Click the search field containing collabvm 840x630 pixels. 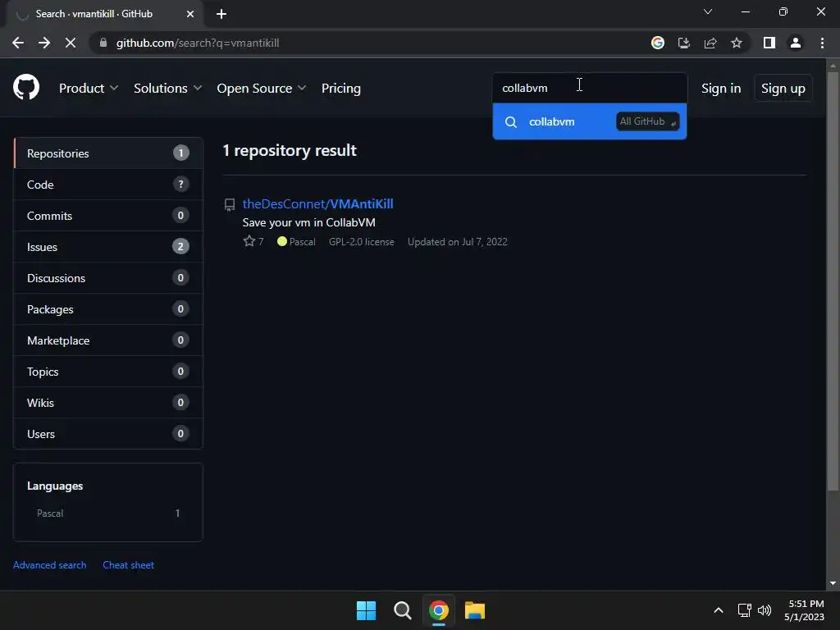[x=589, y=88]
